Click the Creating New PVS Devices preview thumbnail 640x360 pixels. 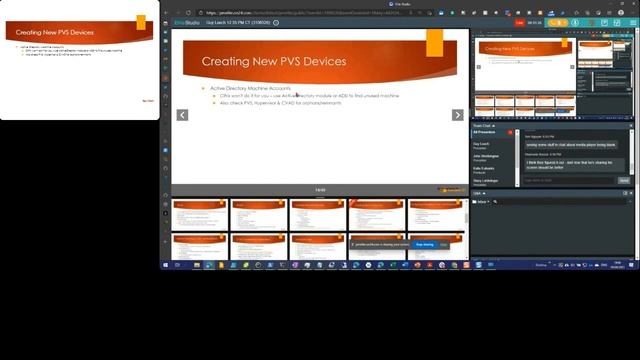[80, 60]
